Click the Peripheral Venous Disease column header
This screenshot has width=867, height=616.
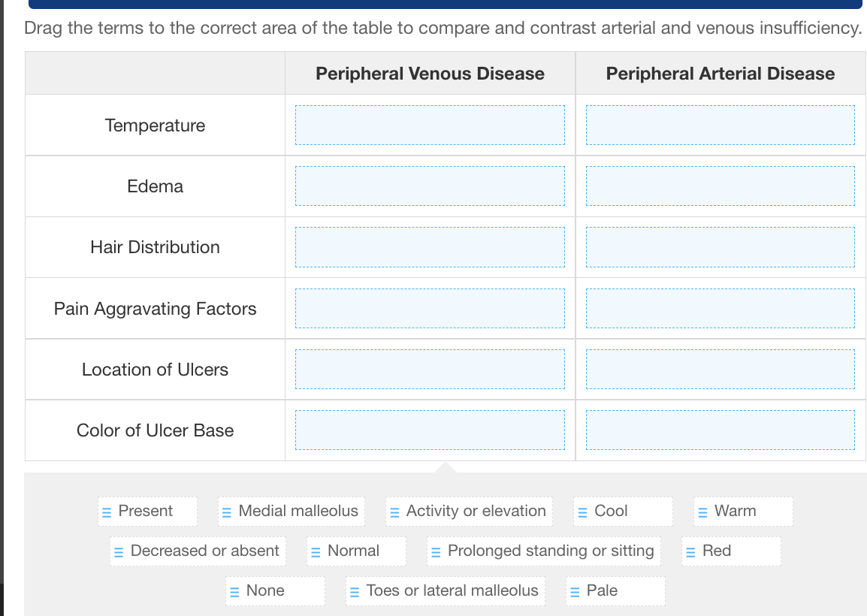coord(430,74)
